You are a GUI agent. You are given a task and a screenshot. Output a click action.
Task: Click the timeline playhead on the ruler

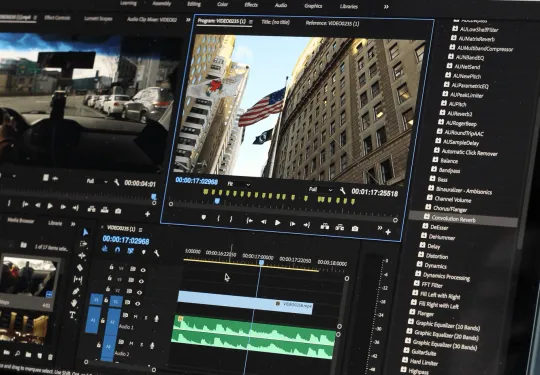261,263
